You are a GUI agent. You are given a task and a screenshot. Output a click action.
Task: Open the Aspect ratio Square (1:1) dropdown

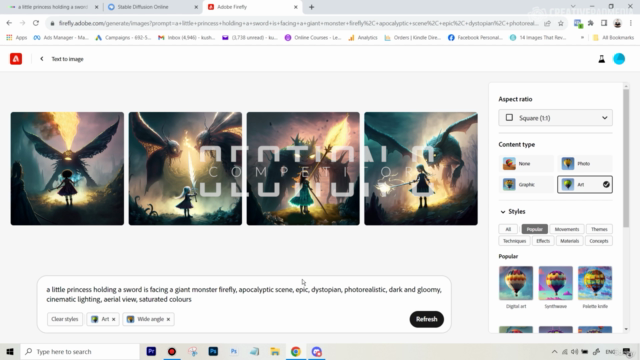pyautogui.click(x=556, y=118)
